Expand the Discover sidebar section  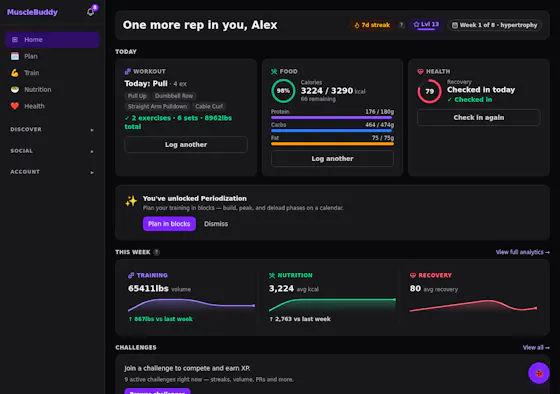[52, 130]
